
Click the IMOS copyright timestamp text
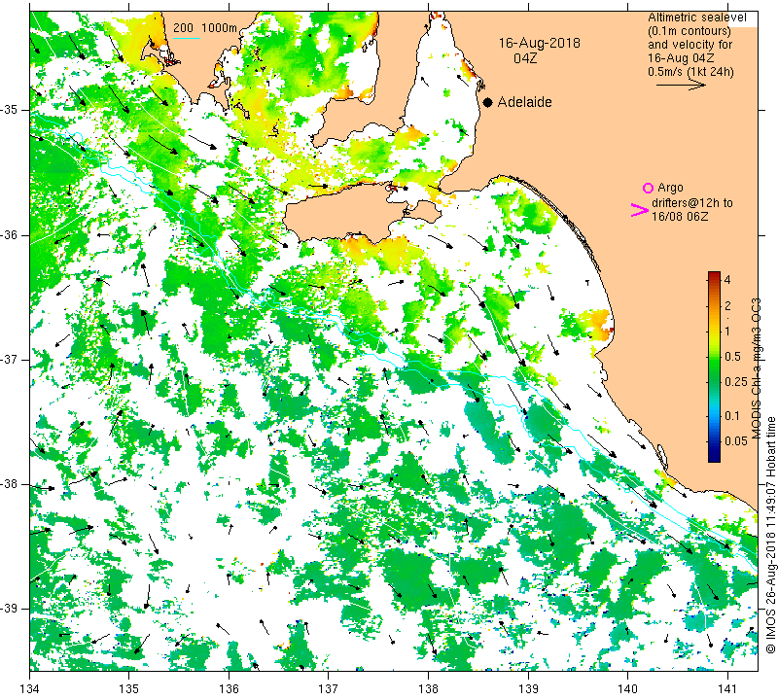pyautogui.click(x=770, y=535)
